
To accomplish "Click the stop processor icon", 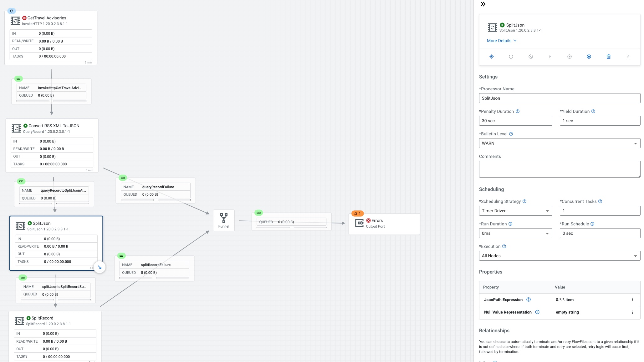I will (589, 57).
